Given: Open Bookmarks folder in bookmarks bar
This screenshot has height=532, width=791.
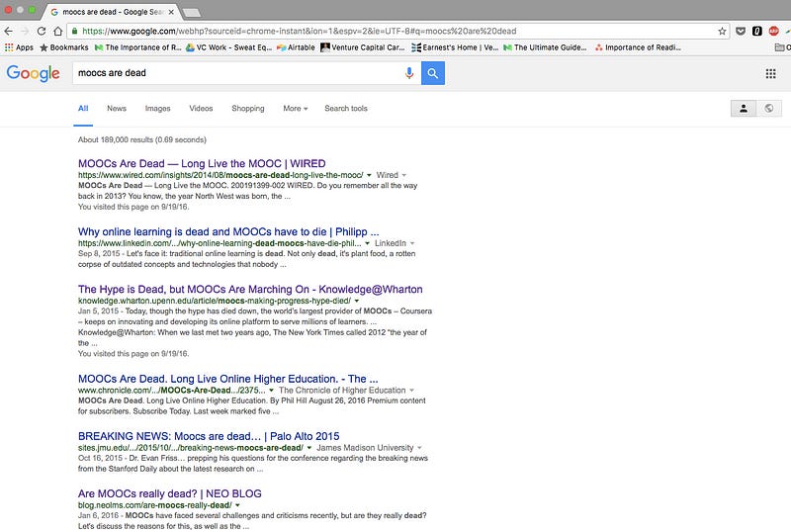Looking at the screenshot, I should click(x=64, y=47).
